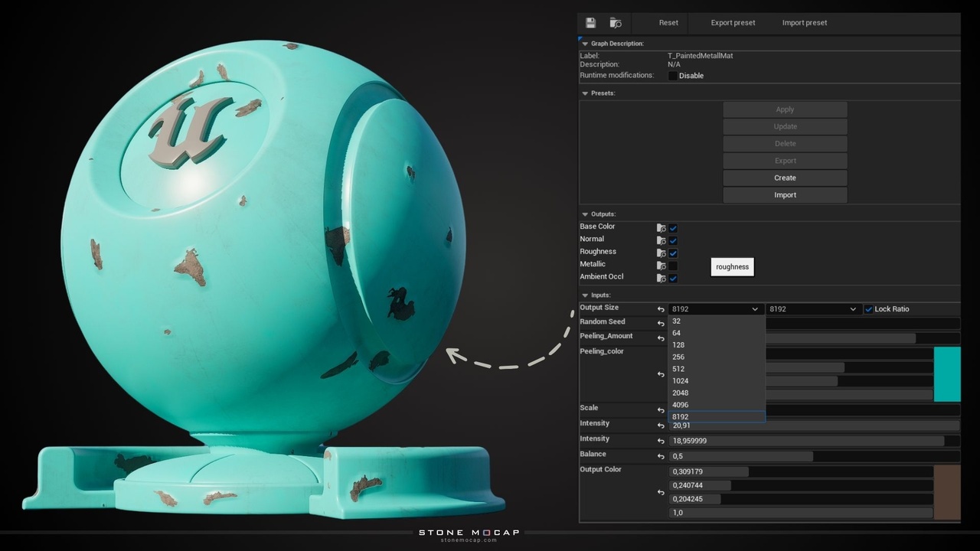Screen dimensions: 980x551
Task: Enable the Metallic output checkbox
Action: 673,266
